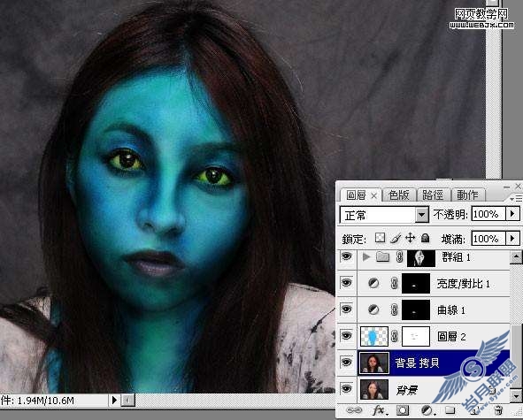
Task: Switch to the 色版 channels tab
Action: 399,195
